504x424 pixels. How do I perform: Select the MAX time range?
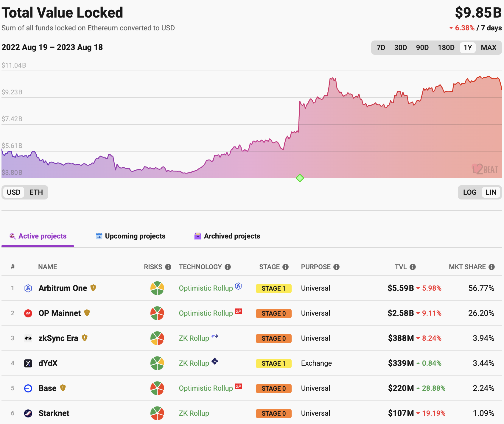click(x=489, y=48)
